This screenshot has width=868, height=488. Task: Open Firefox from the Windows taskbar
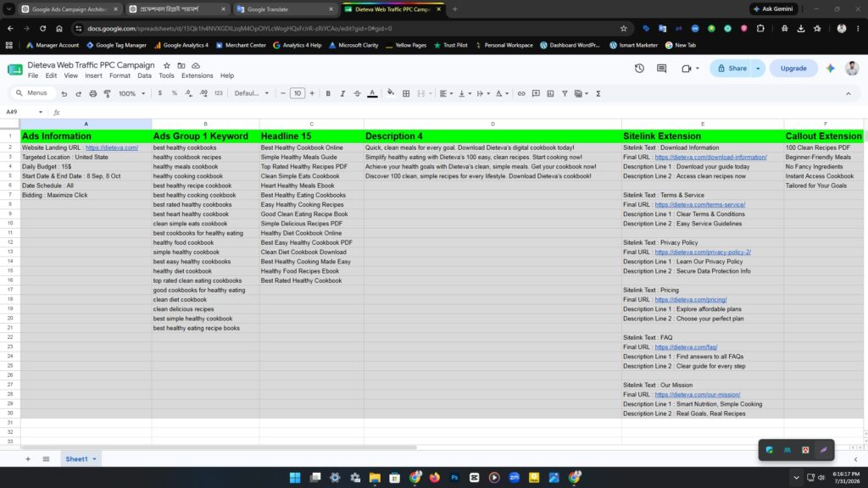coord(435,478)
